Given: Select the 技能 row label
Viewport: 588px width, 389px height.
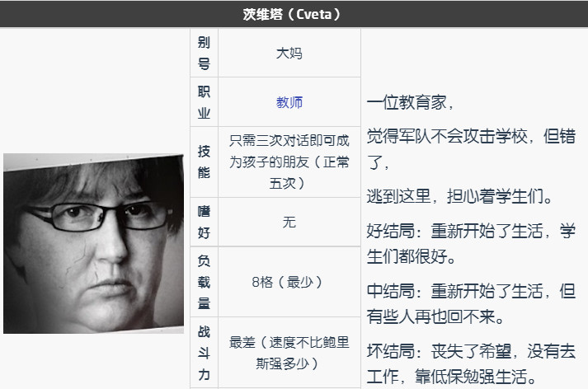Looking at the screenshot, I should pos(204,162).
